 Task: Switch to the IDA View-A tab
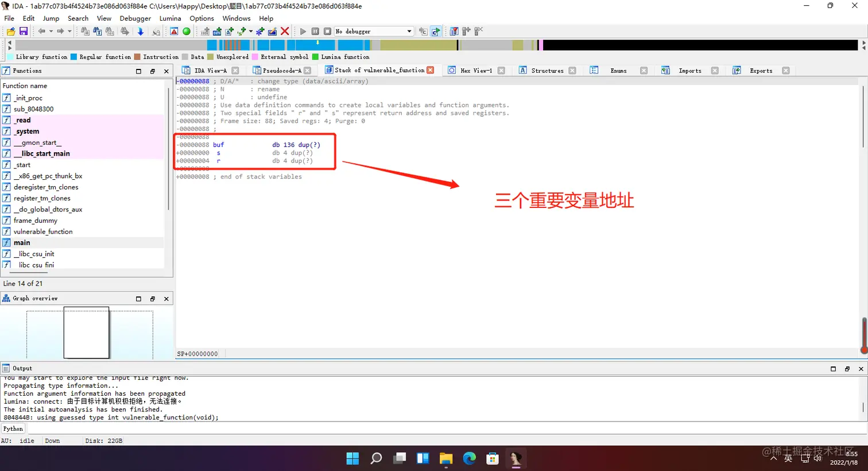pos(210,71)
